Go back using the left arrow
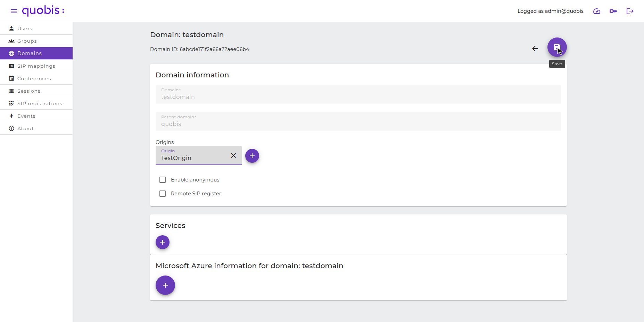This screenshot has height=322, width=644. pyautogui.click(x=535, y=49)
